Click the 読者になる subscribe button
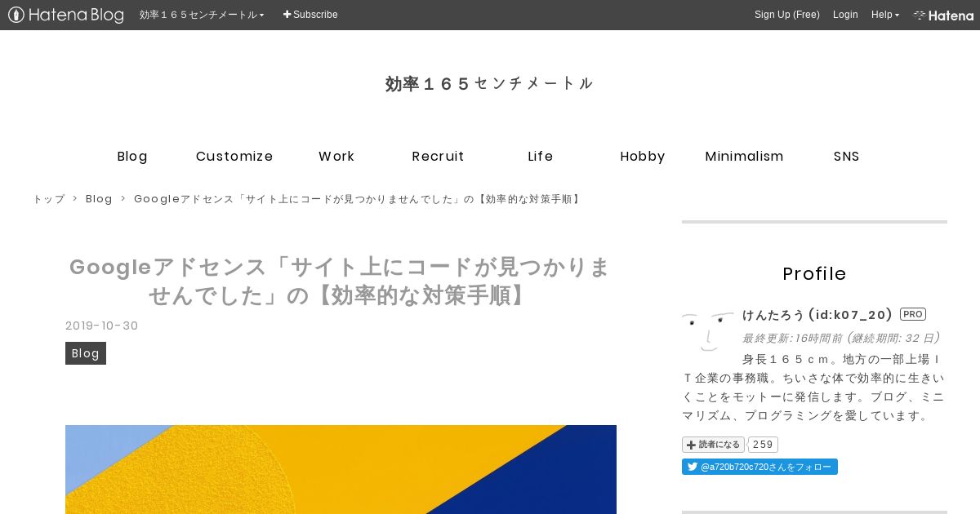The width and height of the screenshot is (980, 514). [x=713, y=445]
